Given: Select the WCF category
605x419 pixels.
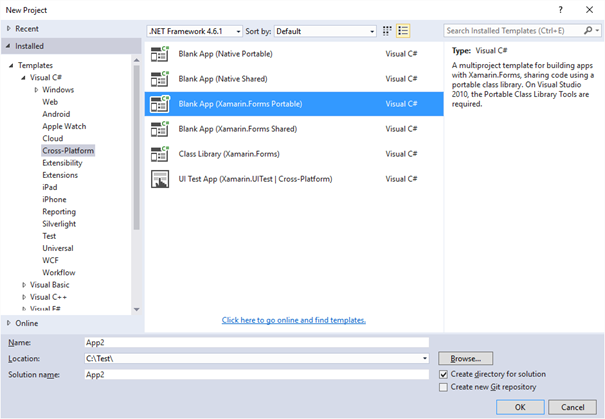Looking at the screenshot, I should coord(51,260).
